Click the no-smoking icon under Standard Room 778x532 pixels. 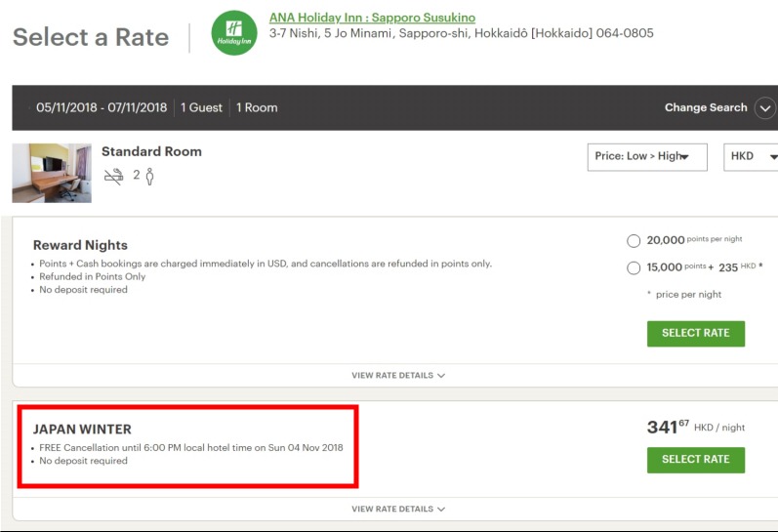114,176
